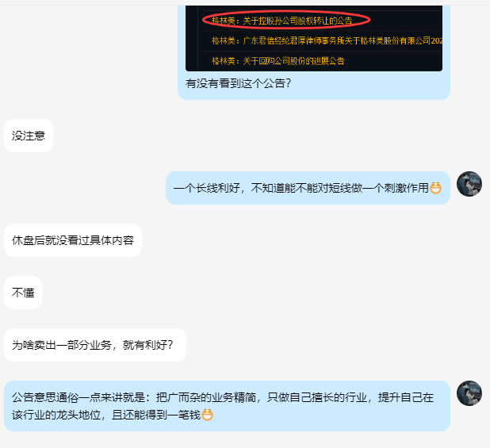Image resolution: width=490 pixels, height=448 pixels.
Task: Open sender avatar beside the 公告意思 message
Action: pyautogui.click(x=469, y=393)
